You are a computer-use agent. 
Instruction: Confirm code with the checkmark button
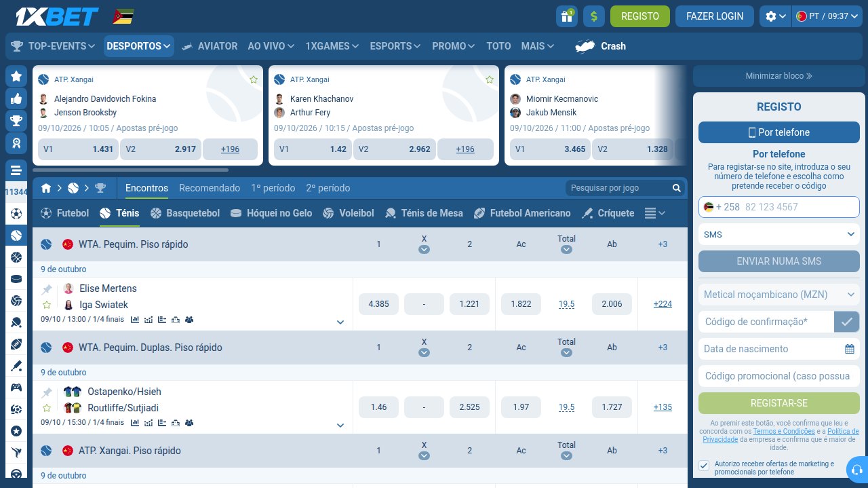[846, 322]
